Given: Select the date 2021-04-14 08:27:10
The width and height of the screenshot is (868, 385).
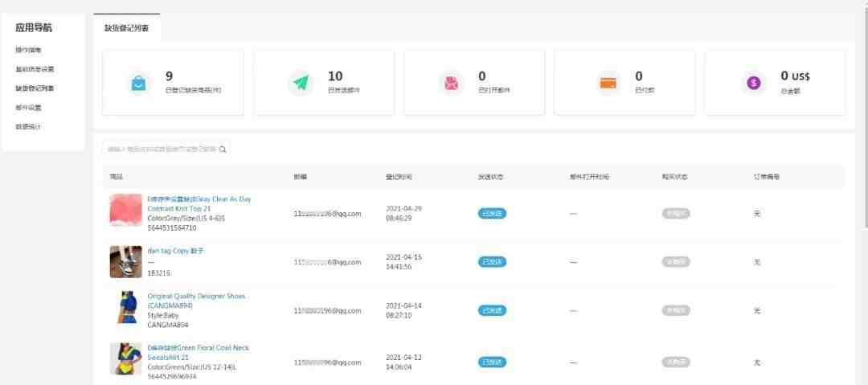Looking at the screenshot, I should pyautogui.click(x=403, y=311).
